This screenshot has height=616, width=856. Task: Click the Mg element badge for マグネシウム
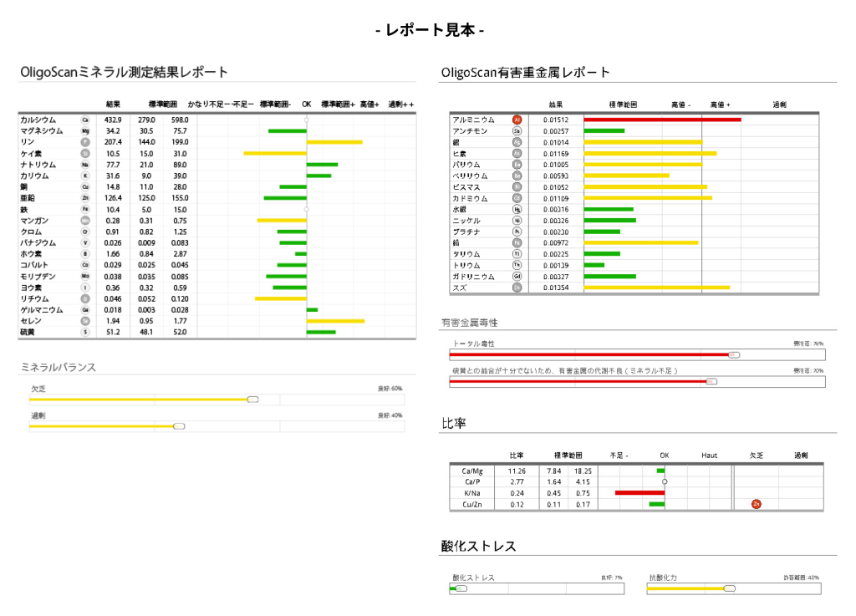point(84,131)
